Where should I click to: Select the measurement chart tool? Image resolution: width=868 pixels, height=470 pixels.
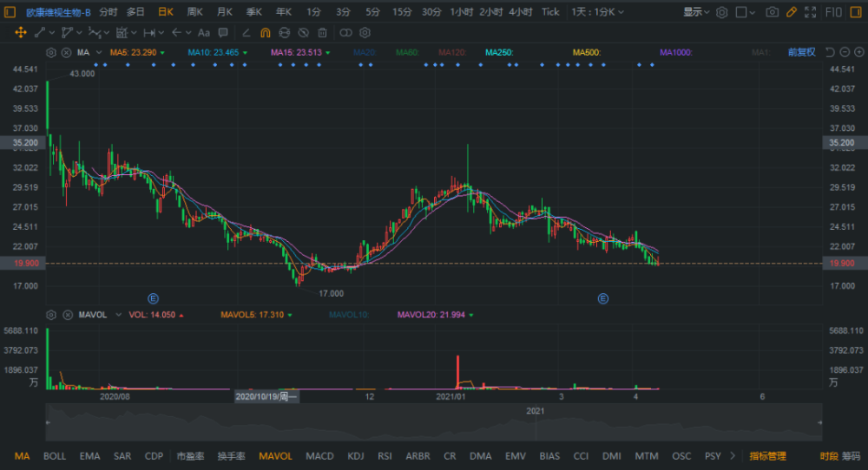tap(122, 33)
